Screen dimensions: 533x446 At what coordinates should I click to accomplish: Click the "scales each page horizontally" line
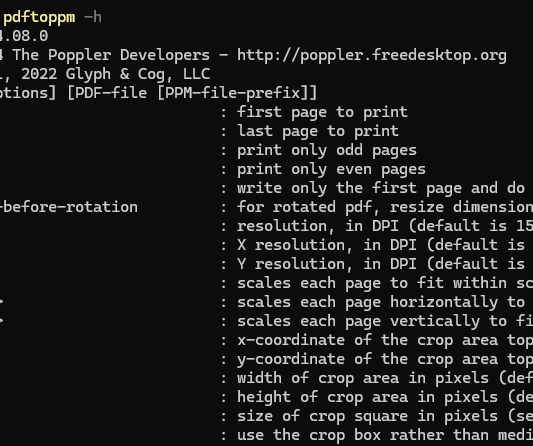point(385,302)
